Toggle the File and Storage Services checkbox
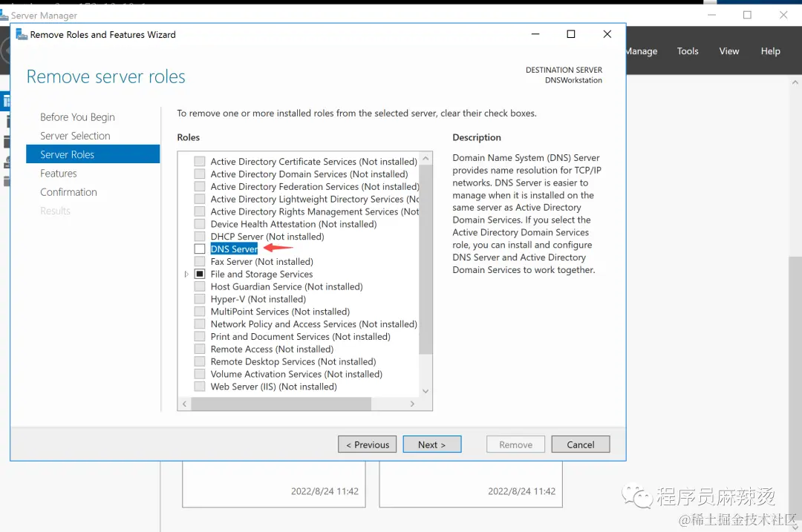Screen dimensions: 802x532 (x=200, y=274)
